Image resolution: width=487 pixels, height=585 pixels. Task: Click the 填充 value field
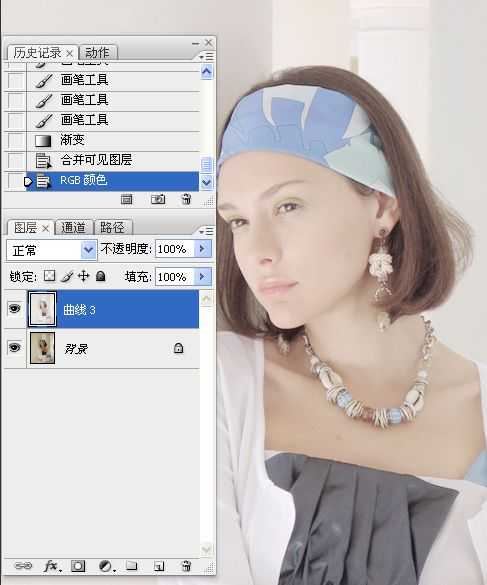tap(174, 277)
